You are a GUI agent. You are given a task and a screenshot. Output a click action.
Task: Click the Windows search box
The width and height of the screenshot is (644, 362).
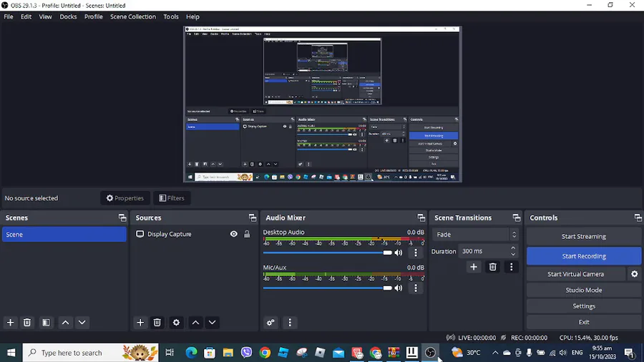tap(90, 353)
